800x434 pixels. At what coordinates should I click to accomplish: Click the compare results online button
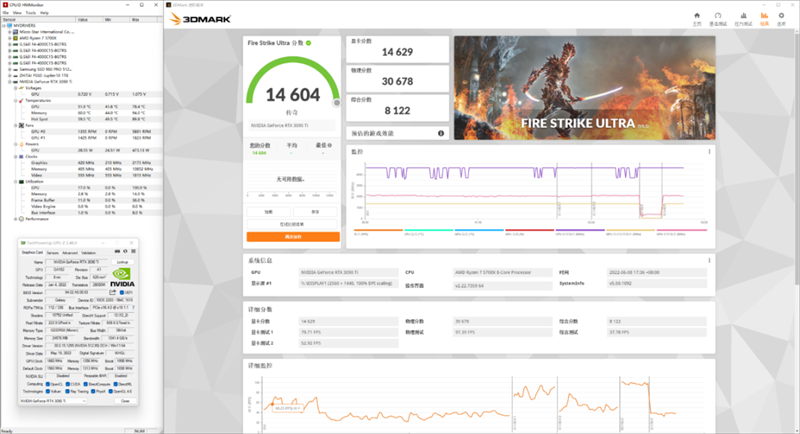[x=292, y=224]
